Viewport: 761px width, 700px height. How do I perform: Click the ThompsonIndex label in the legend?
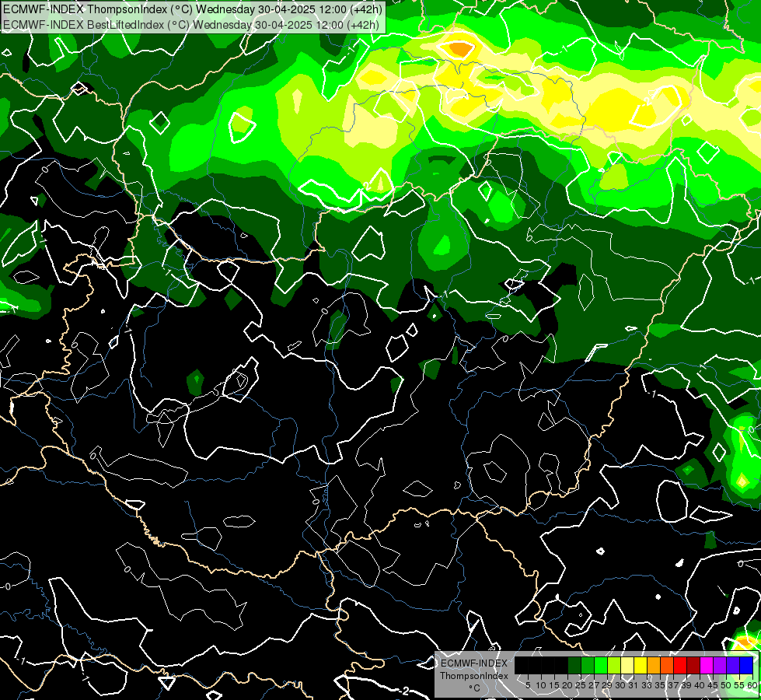click(x=474, y=676)
